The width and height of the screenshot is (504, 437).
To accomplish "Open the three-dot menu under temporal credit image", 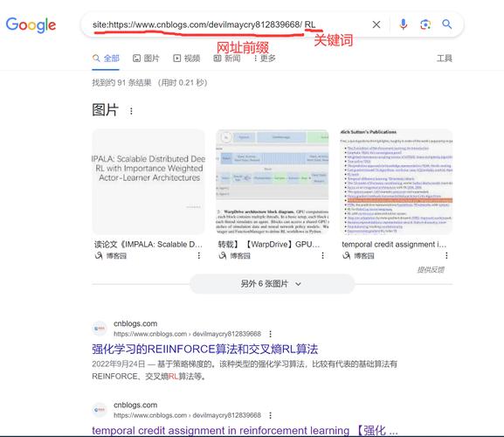I will click(x=446, y=255).
